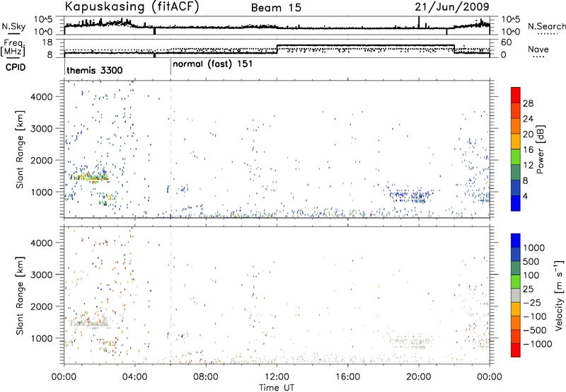
Task: Click the red segment below −1000 on the Velocity colorbar
Action: [516, 350]
